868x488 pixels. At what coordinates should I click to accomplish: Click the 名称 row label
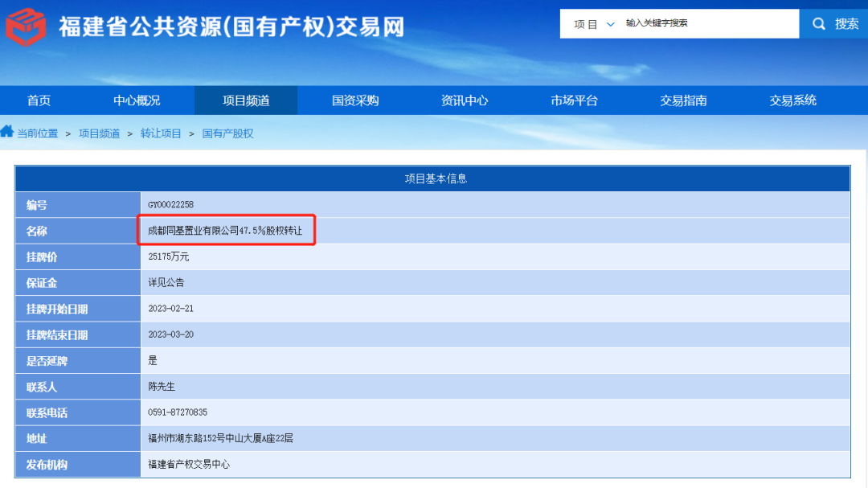tap(36, 231)
